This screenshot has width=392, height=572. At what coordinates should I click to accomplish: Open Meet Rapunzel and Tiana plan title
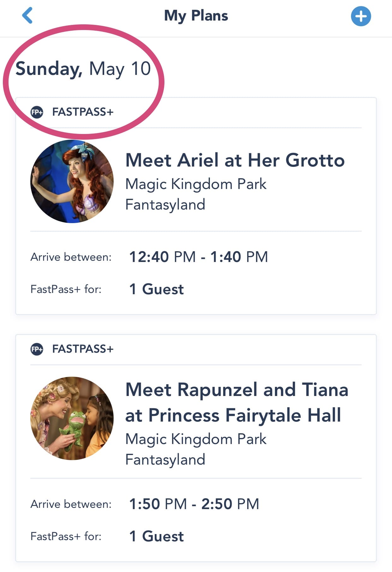tap(236, 402)
